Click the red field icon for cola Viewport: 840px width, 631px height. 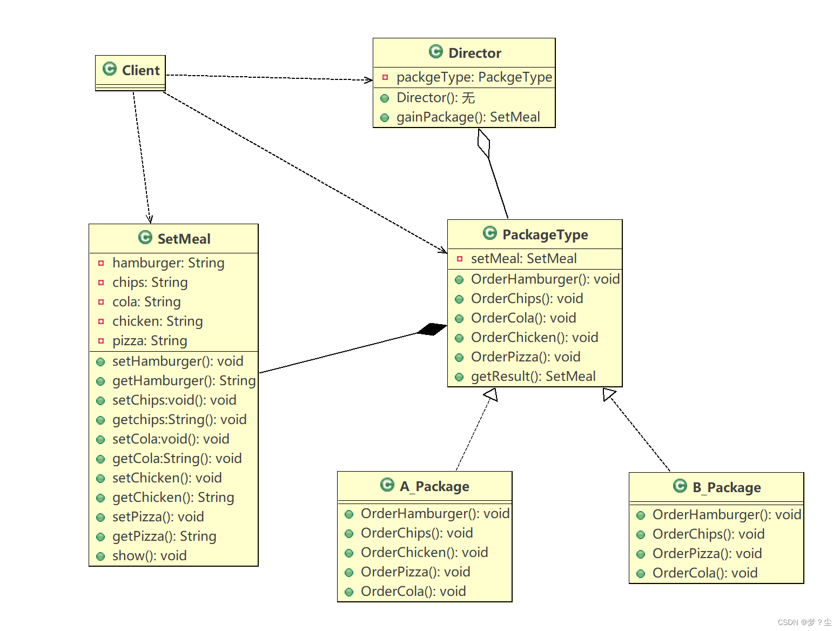[x=101, y=302]
